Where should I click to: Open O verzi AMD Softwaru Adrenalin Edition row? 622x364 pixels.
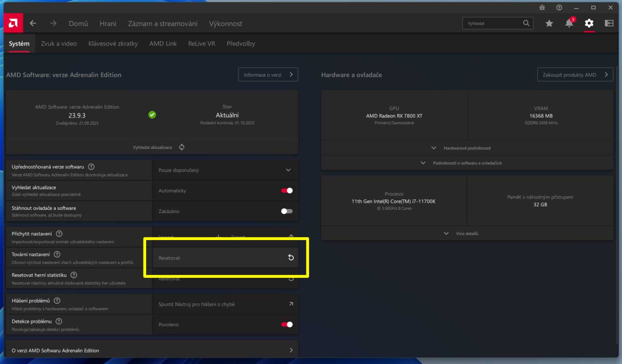click(x=152, y=350)
